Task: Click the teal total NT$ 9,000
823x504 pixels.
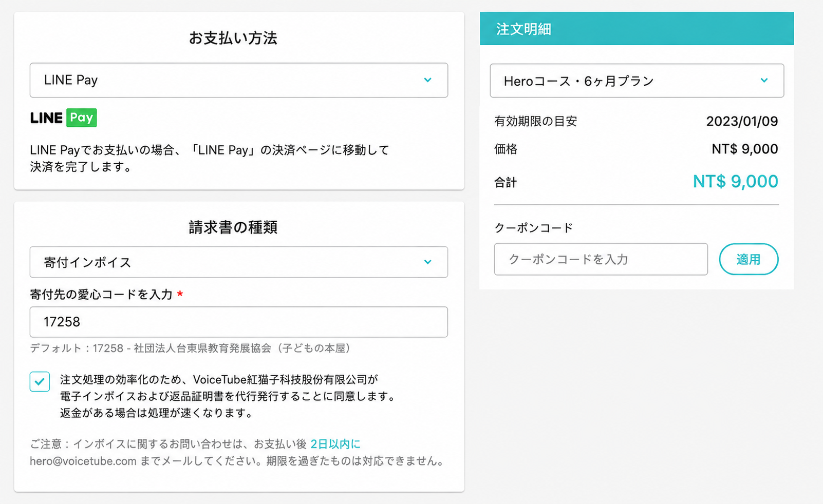Action: [735, 182]
